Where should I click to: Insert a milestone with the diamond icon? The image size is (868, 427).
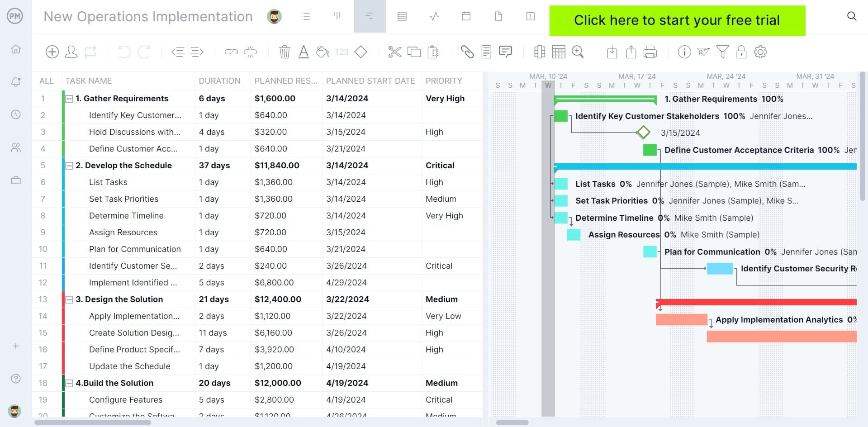[360, 52]
